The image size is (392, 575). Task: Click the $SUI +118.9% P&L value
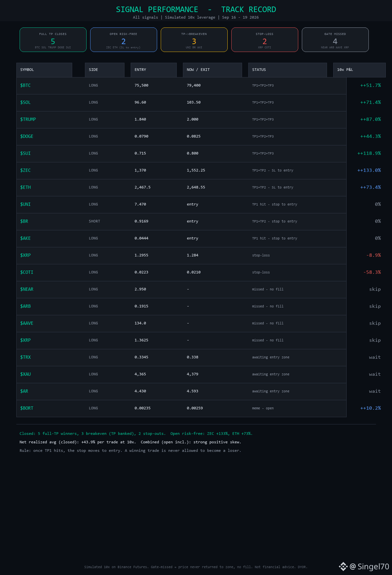369,153
